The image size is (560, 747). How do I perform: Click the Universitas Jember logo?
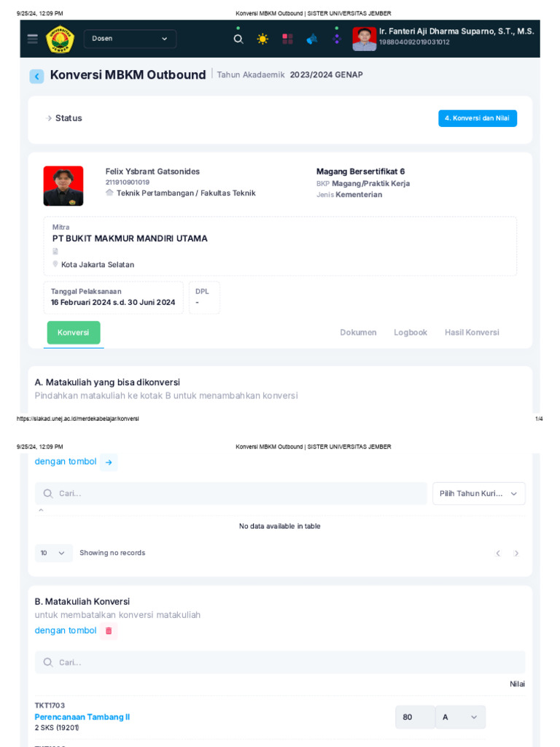pyautogui.click(x=60, y=39)
